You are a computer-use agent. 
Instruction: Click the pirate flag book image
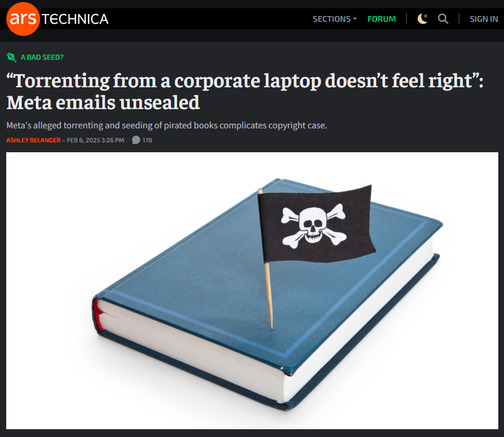coord(252,290)
